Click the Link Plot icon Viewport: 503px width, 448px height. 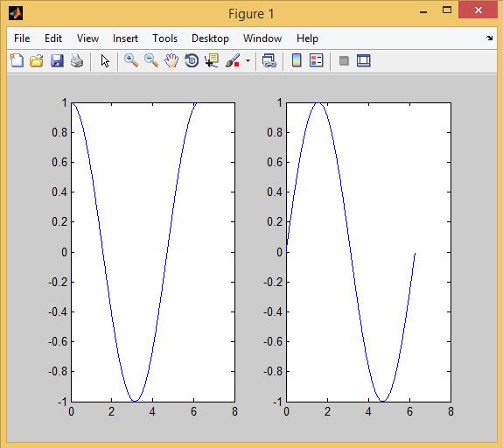pos(269,60)
